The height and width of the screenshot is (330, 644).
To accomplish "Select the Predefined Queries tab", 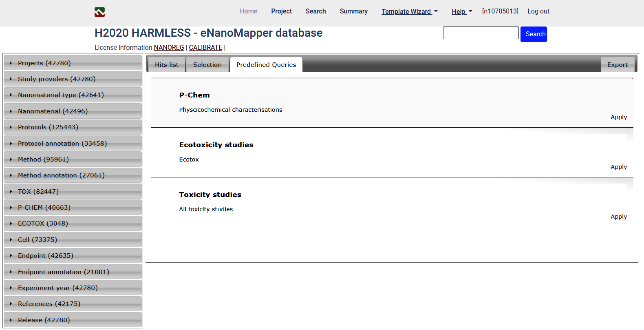I will coord(266,64).
